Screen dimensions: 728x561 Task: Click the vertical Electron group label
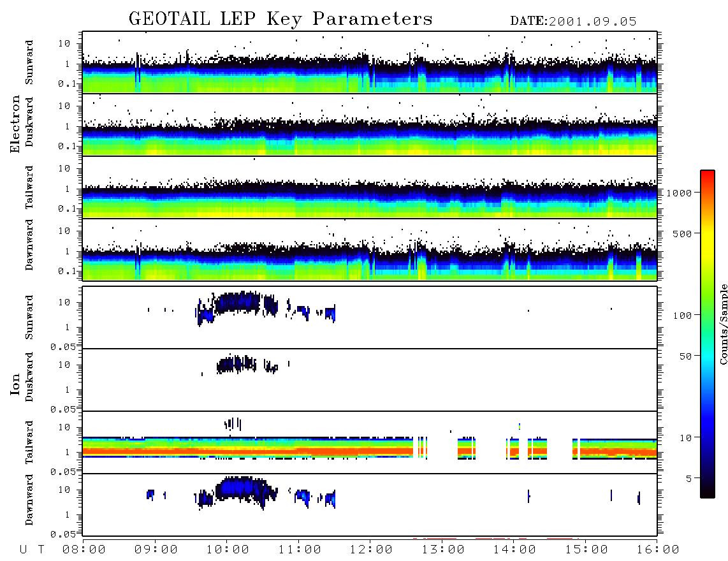[x=15, y=124]
